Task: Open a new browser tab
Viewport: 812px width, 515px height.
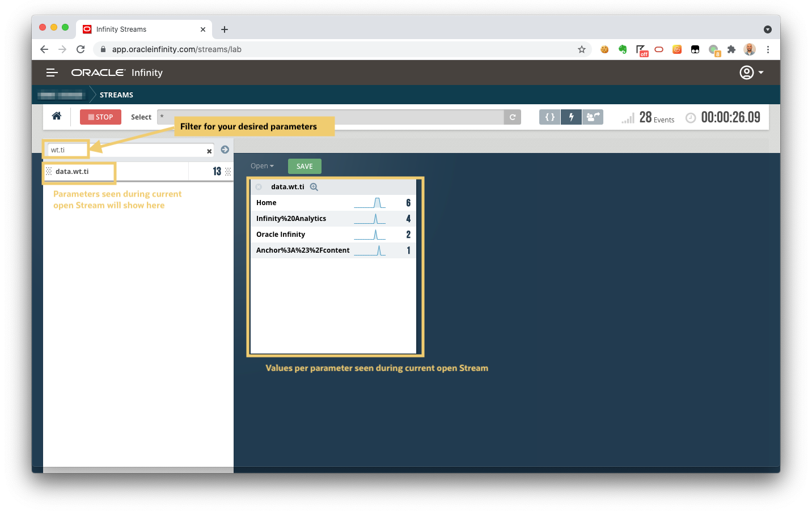Action: coord(225,29)
